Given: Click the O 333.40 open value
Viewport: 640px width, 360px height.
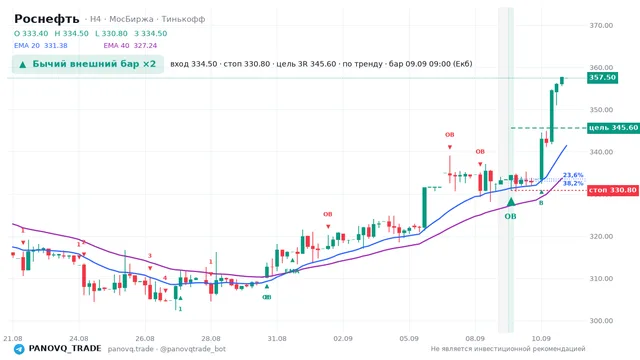Looking at the screenshot, I should pyautogui.click(x=31, y=33).
